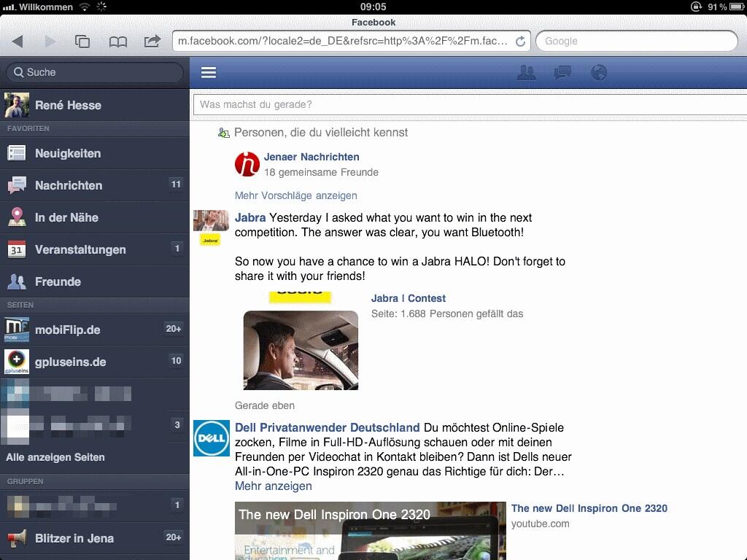This screenshot has width=747, height=560.
Task: Open René Hesse profile in sidebar
Action: pyautogui.click(x=95, y=105)
